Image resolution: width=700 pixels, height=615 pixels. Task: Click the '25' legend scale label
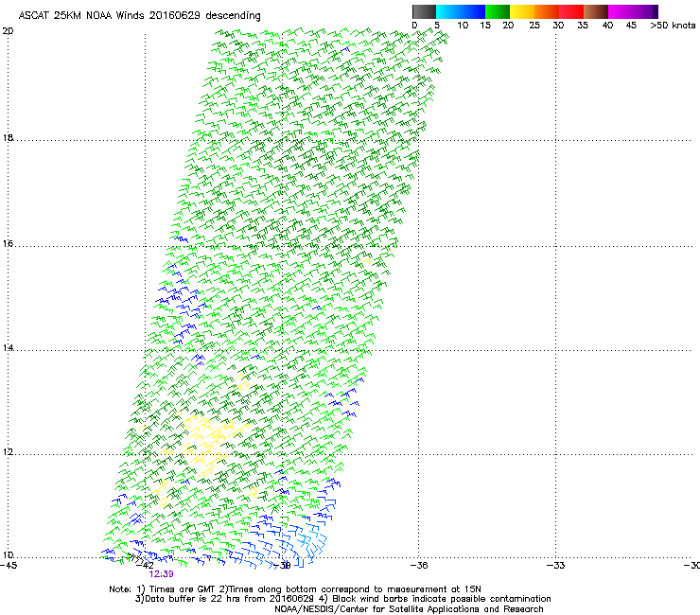(534, 26)
